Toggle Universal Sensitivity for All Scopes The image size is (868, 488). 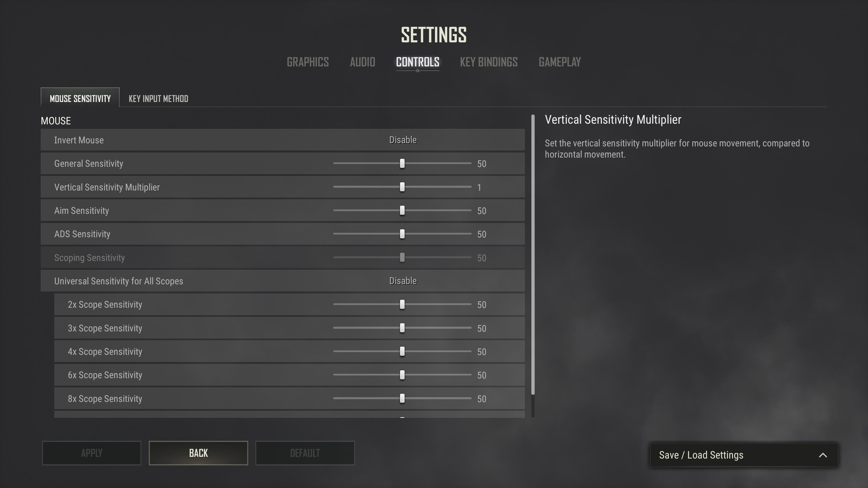[x=403, y=281]
